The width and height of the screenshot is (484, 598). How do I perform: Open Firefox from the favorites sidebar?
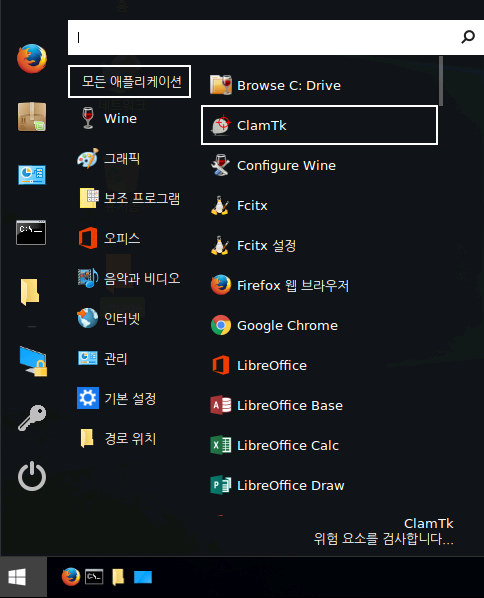[x=32, y=58]
